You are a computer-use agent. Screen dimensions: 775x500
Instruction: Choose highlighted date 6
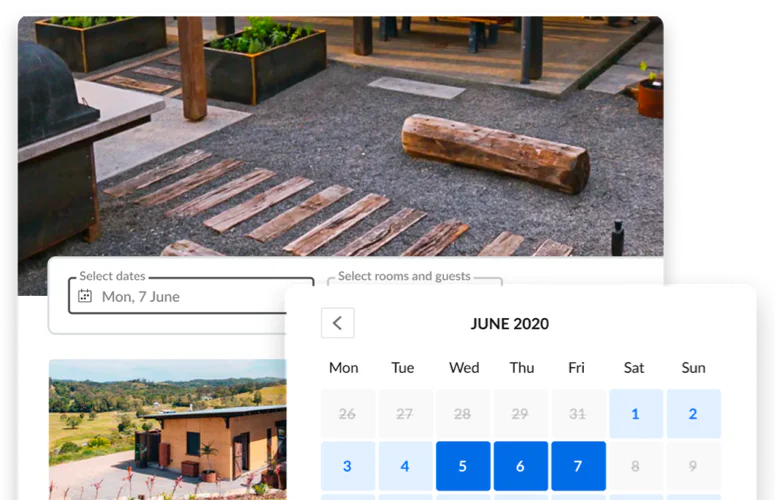pyautogui.click(x=520, y=466)
